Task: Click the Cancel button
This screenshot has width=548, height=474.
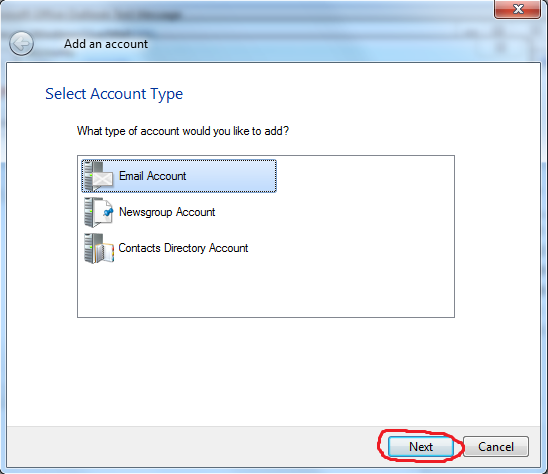Action: pos(496,447)
